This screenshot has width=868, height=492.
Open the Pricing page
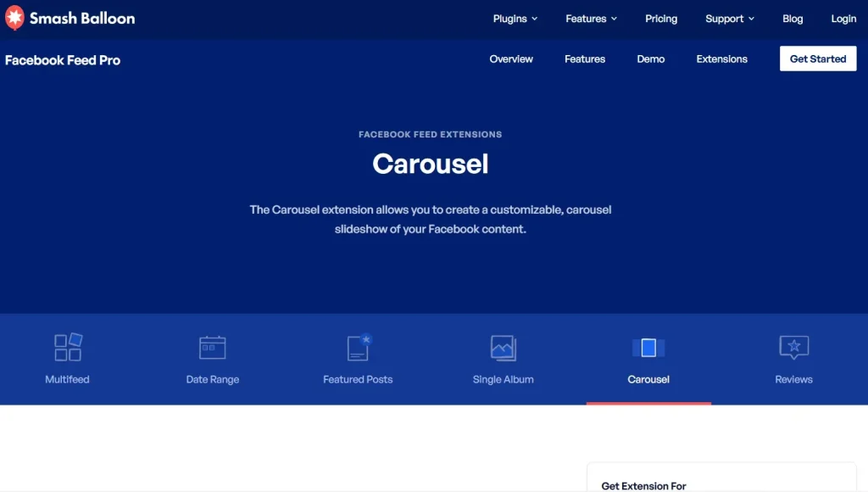661,18
